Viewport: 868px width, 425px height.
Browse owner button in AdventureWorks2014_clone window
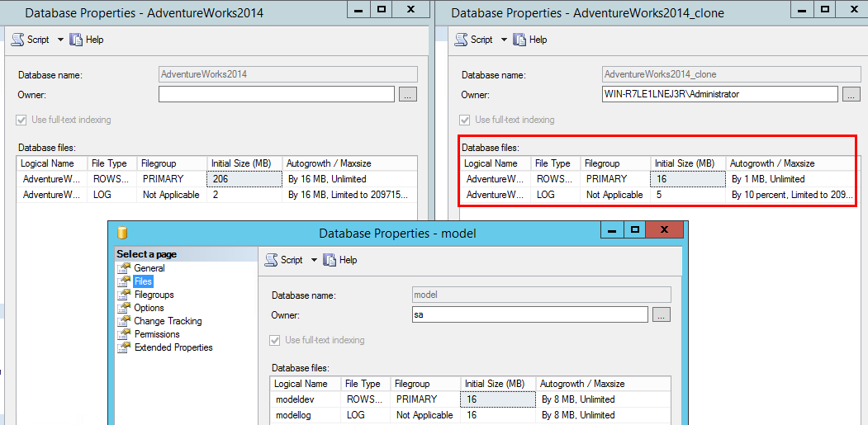tap(851, 95)
